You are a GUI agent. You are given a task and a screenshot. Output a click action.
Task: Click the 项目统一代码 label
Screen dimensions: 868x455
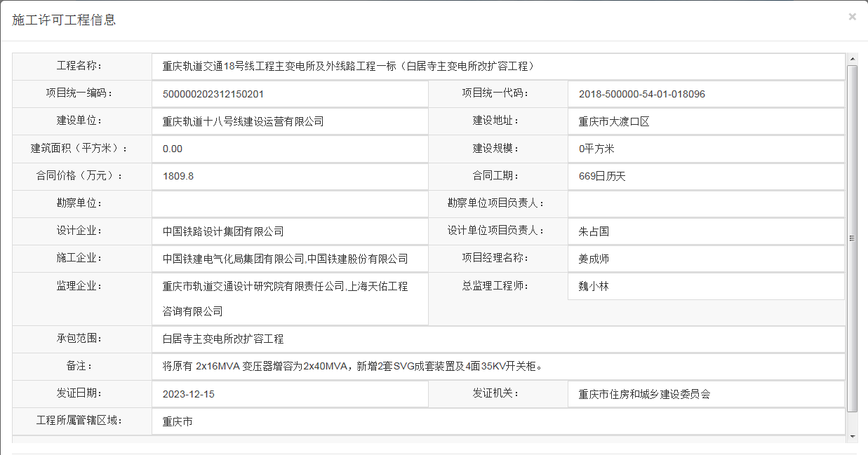tap(496, 93)
